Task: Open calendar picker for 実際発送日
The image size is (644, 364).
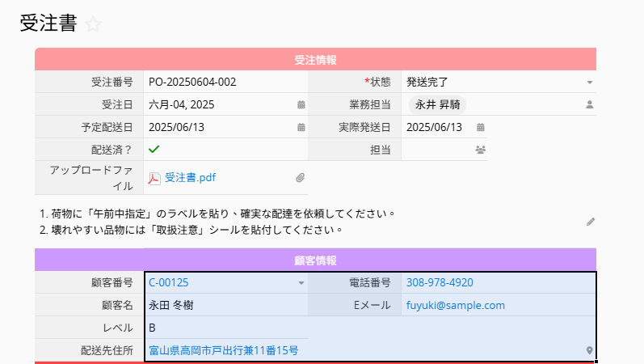Action: coord(481,127)
